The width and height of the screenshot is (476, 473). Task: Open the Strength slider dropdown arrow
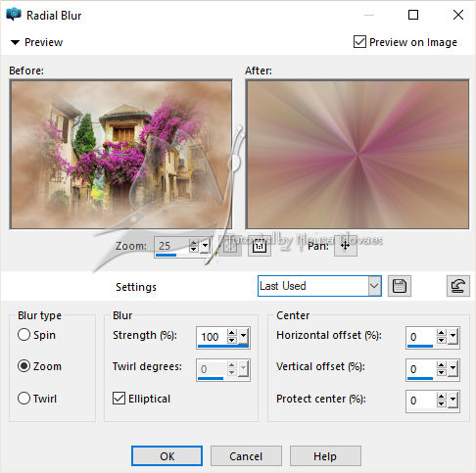point(244,336)
